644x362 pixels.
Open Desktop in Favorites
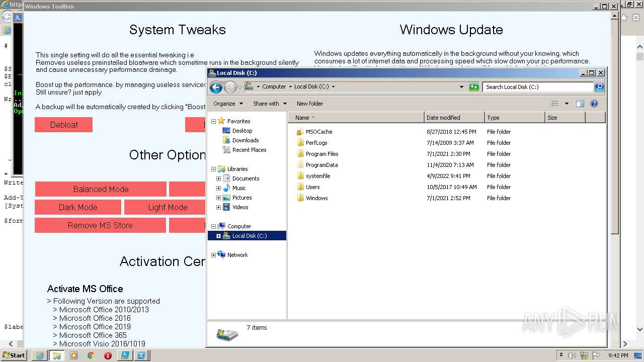[x=242, y=131]
